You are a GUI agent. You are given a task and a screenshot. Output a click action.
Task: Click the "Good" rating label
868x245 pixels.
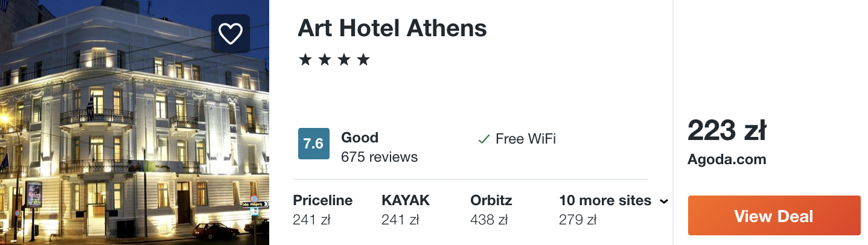tap(360, 138)
